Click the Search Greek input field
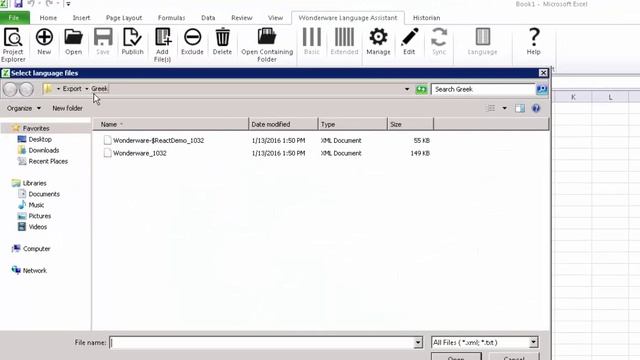The height and width of the screenshot is (360, 640). tap(483, 89)
